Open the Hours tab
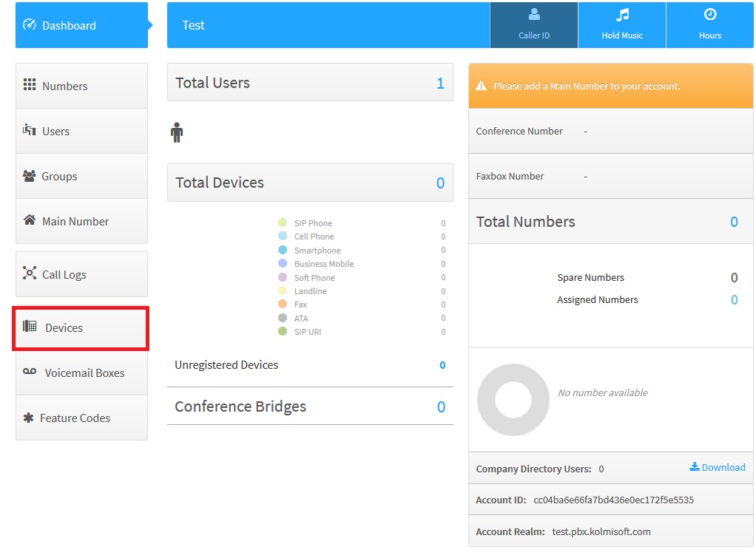Screen dimensions: 756x558 [x=709, y=25]
